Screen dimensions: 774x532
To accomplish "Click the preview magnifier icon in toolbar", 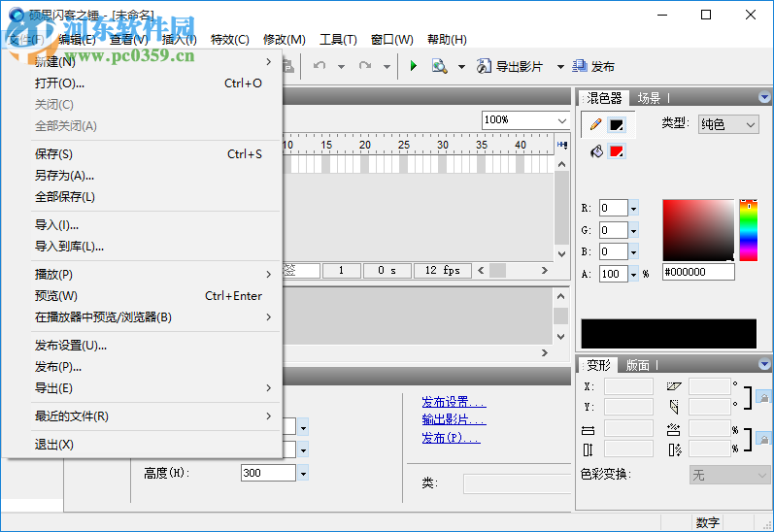I will pyautogui.click(x=439, y=66).
